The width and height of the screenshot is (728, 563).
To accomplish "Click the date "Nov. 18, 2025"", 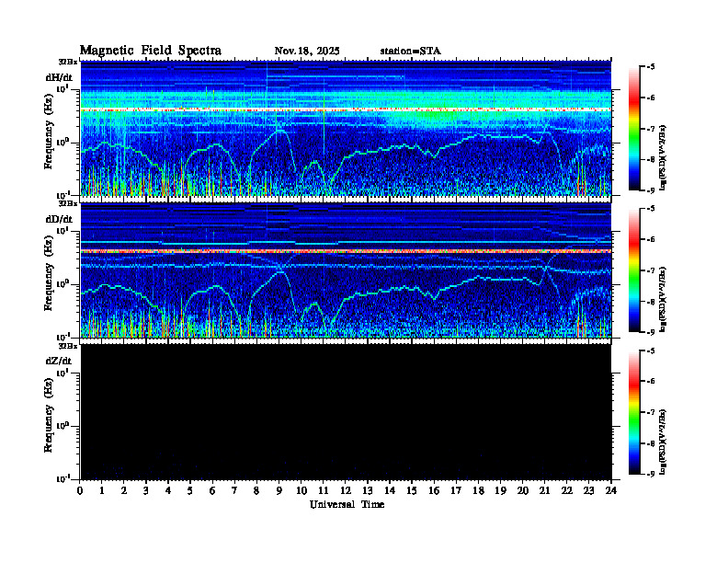I will coord(307,52).
